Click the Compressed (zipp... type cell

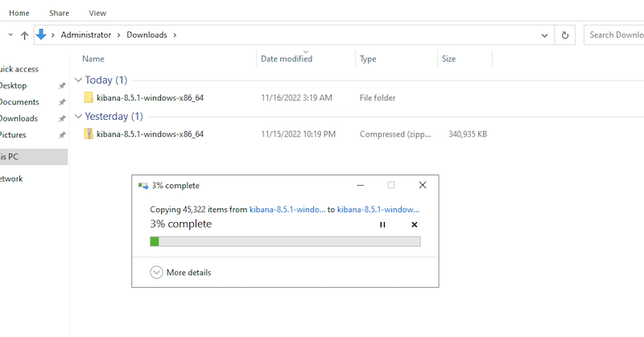(395, 134)
